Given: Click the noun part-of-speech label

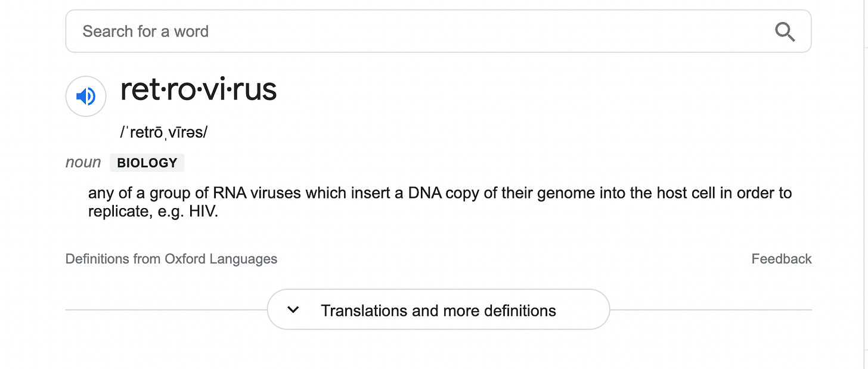Looking at the screenshot, I should pos(83,162).
